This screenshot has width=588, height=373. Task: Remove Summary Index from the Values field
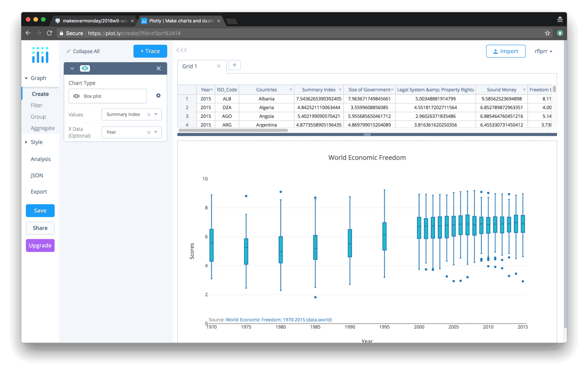149,114
